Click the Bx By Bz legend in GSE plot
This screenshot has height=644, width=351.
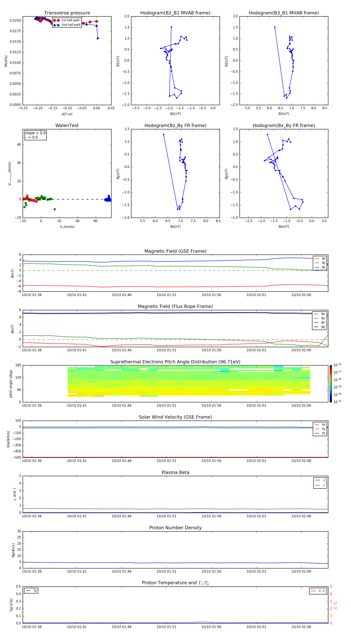tap(320, 263)
